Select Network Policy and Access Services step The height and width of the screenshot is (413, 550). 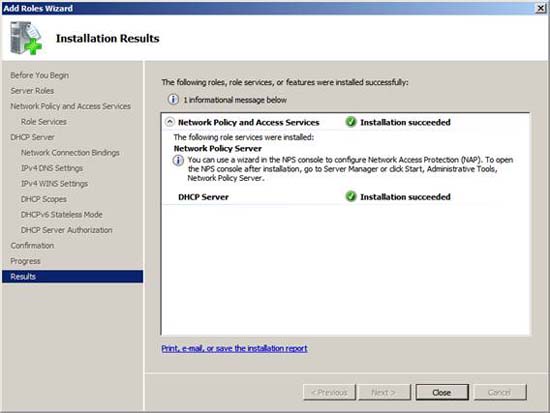click(71, 106)
